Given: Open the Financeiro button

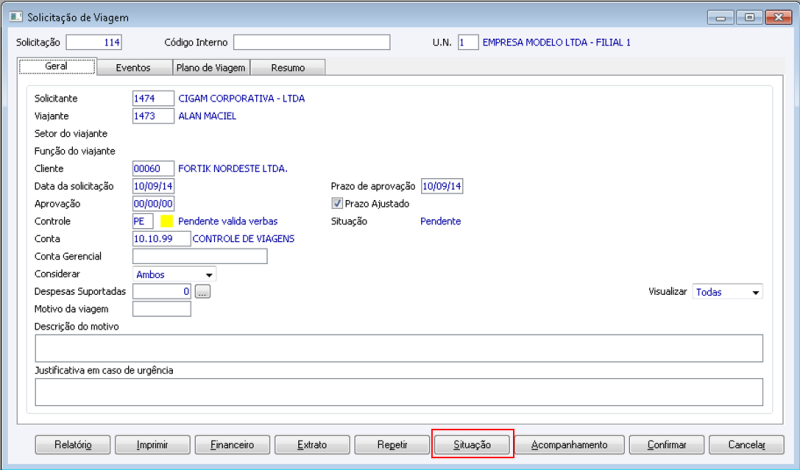Looking at the screenshot, I should 232,444.
